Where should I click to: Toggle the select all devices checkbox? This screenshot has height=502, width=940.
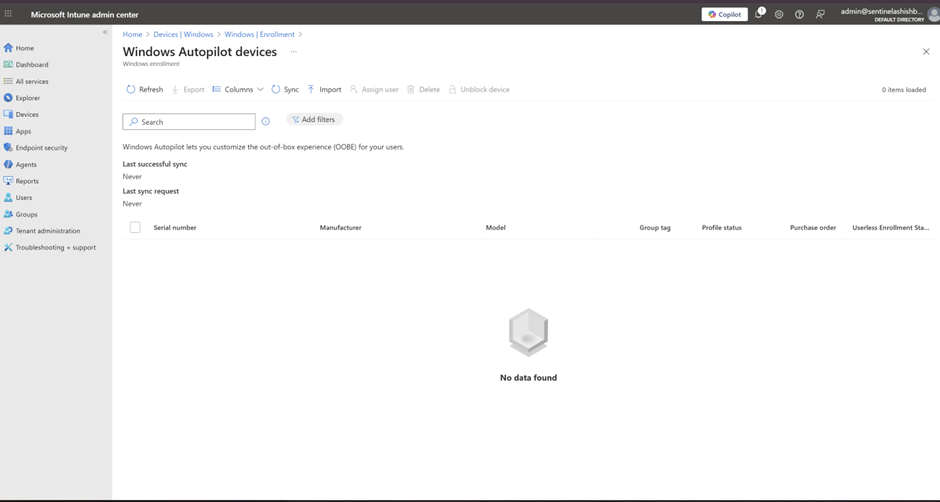[x=135, y=228]
